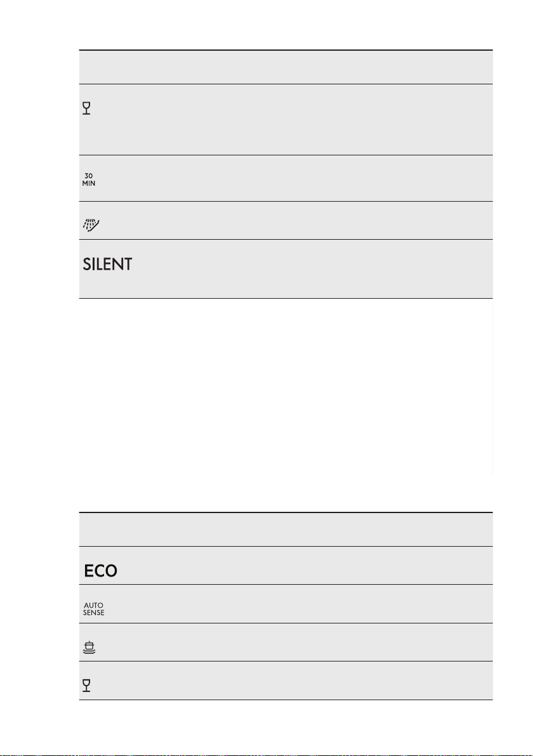The width and height of the screenshot is (533, 756).
Task: Click the wine glass icon in the upper table
Action: [86, 108]
